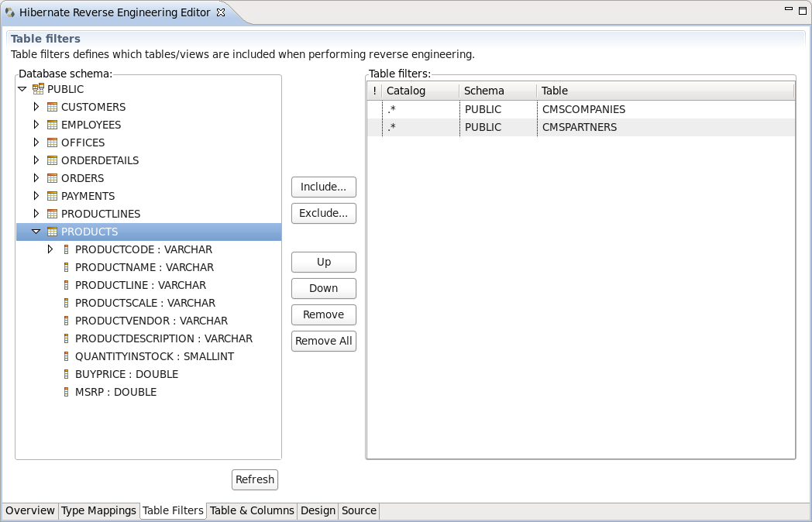The width and height of the screenshot is (812, 522).
Task: Expand the PRODUCTCODE column entry
Action: (51, 249)
